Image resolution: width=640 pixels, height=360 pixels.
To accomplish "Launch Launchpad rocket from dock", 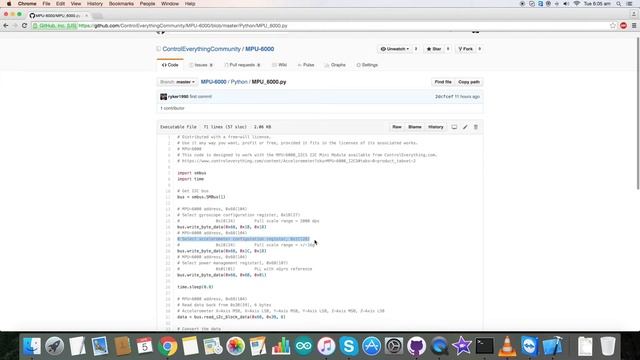I will [x=54, y=346].
